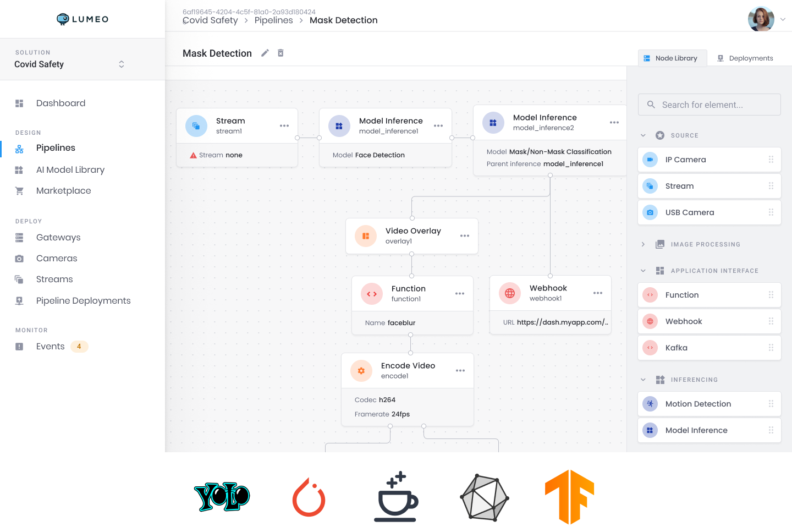Select IP Camera icon in library

tap(650, 160)
